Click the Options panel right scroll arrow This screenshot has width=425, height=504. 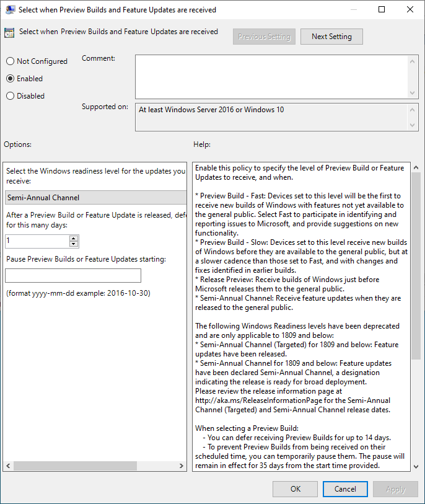181,466
